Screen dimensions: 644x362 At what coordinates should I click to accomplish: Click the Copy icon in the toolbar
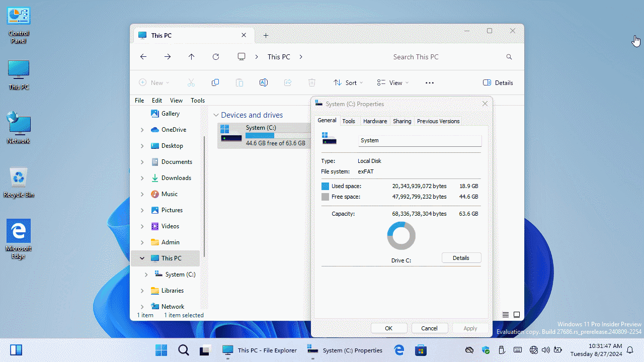click(215, 82)
